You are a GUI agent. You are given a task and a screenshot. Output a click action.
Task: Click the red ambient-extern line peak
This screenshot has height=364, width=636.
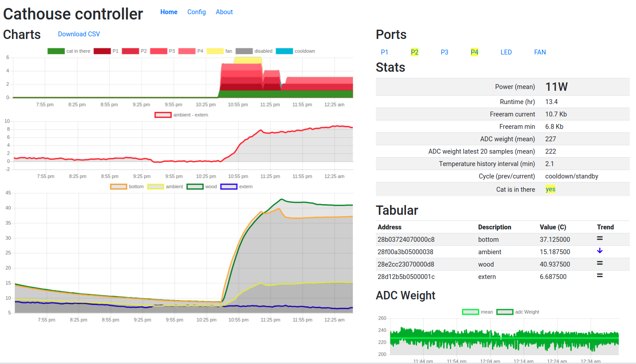tap(337, 126)
